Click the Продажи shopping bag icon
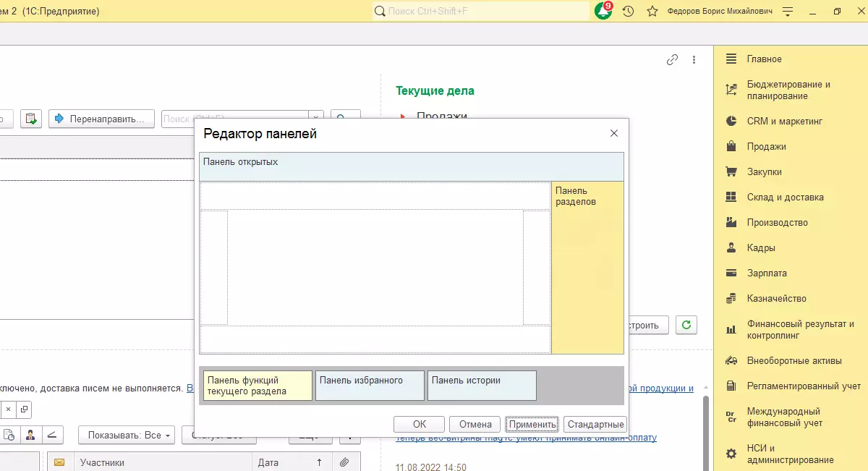The image size is (868, 471). 731,146
